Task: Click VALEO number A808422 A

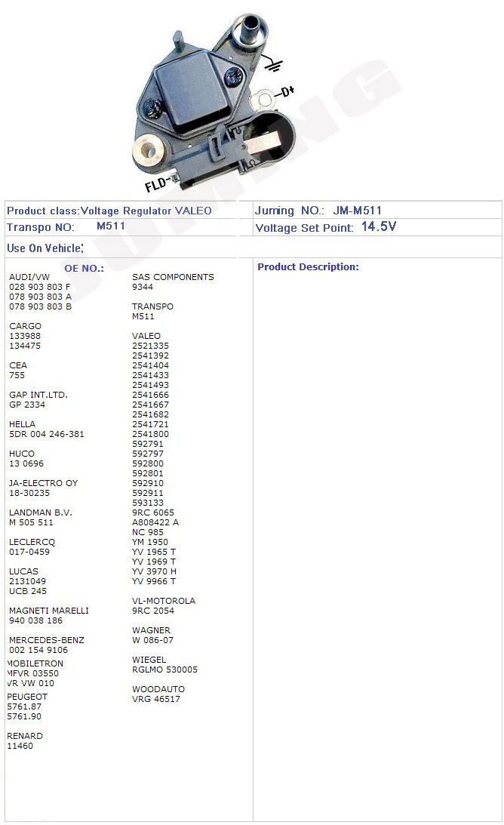Action: pos(155,522)
